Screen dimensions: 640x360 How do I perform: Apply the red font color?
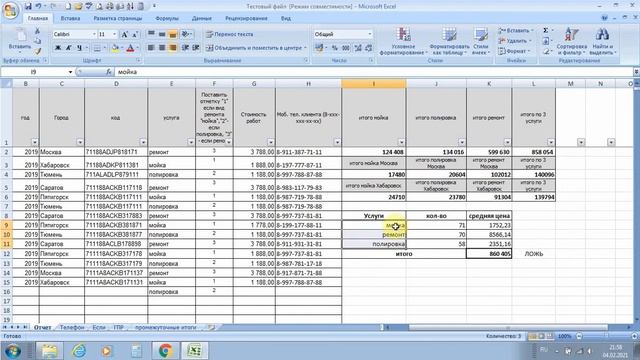pyautogui.click(x=130, y=48)
